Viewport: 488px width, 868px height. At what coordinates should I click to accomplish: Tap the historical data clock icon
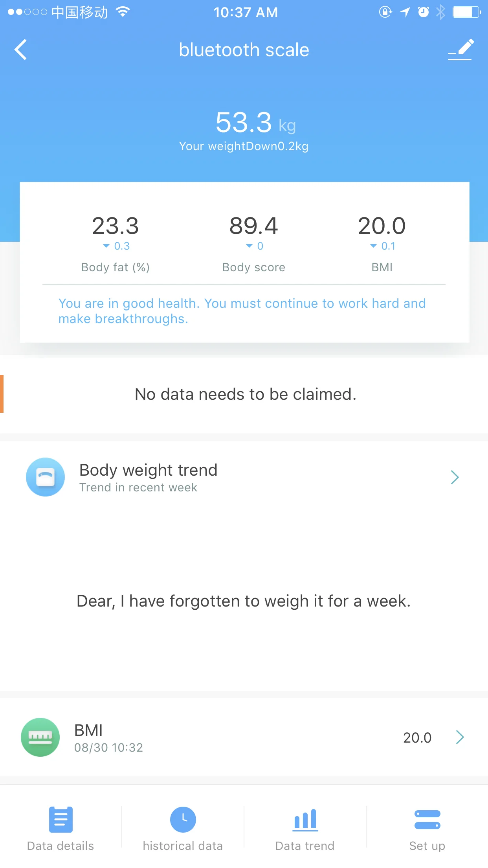click(183, 819)
